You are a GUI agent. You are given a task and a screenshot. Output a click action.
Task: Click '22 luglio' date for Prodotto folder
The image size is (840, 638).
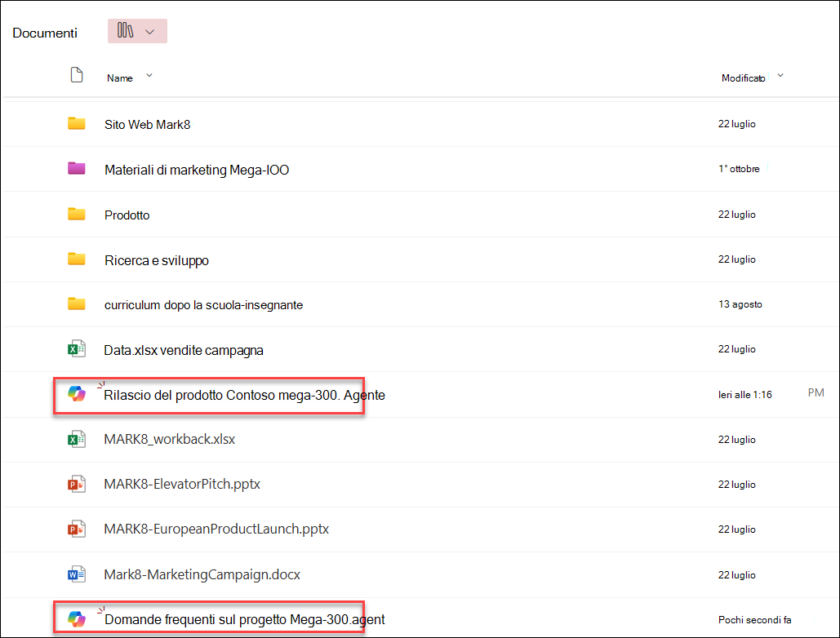(736, 214)
